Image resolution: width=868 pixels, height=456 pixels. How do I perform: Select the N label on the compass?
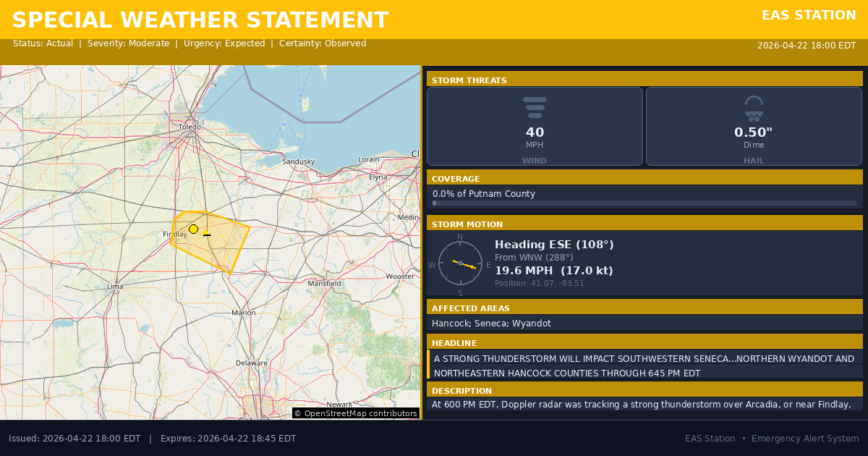pyautogui.click(x=460, y=237)
